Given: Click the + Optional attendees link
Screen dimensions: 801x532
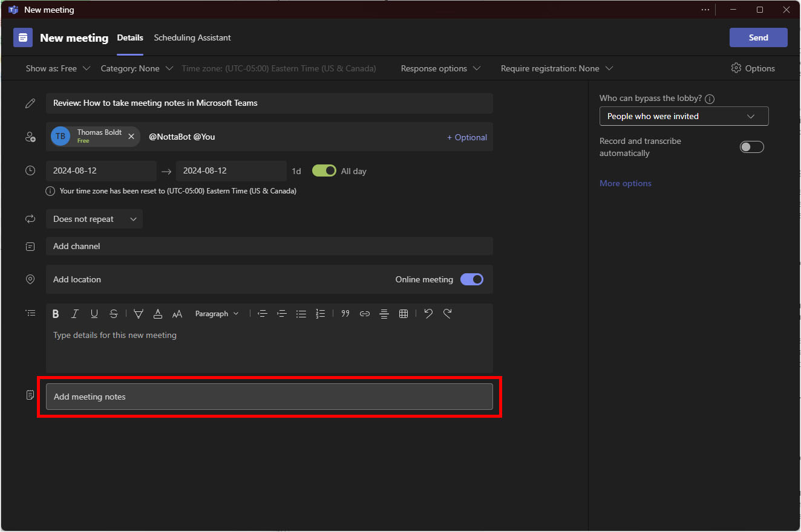Looking at the screenshot, I should (467, 137).
